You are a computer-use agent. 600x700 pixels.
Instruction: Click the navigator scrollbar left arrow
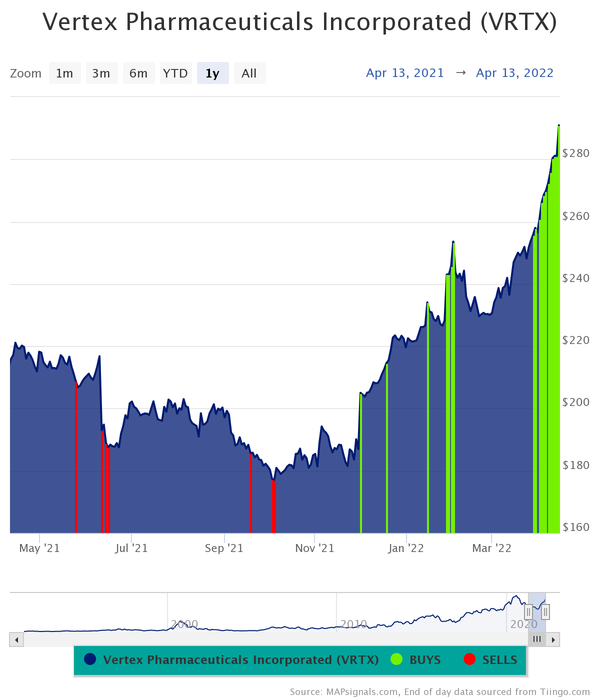click(x=16, y=639)
